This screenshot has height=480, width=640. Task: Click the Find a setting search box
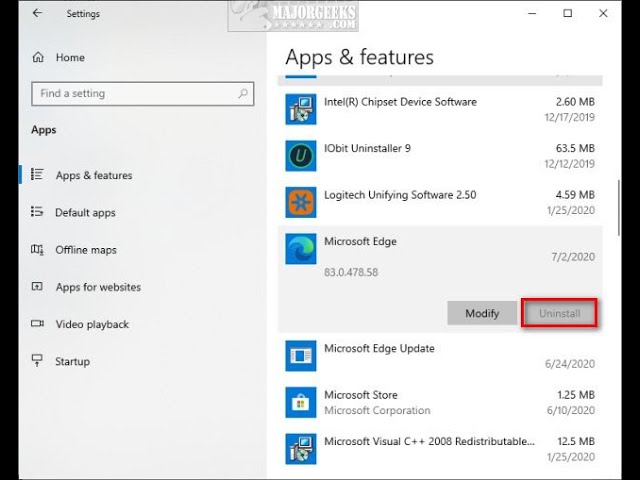135,94
